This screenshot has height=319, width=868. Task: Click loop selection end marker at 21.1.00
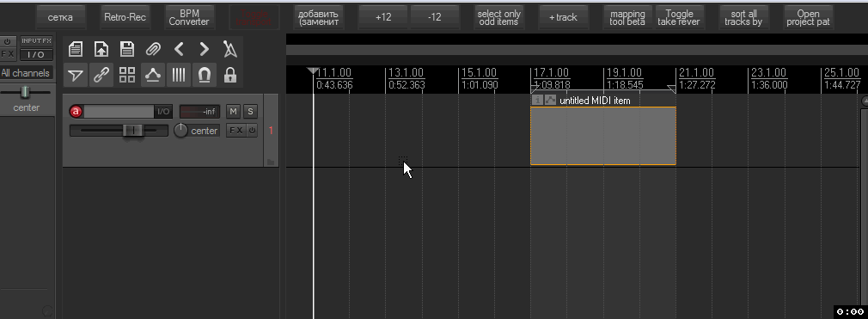point(671,89)
